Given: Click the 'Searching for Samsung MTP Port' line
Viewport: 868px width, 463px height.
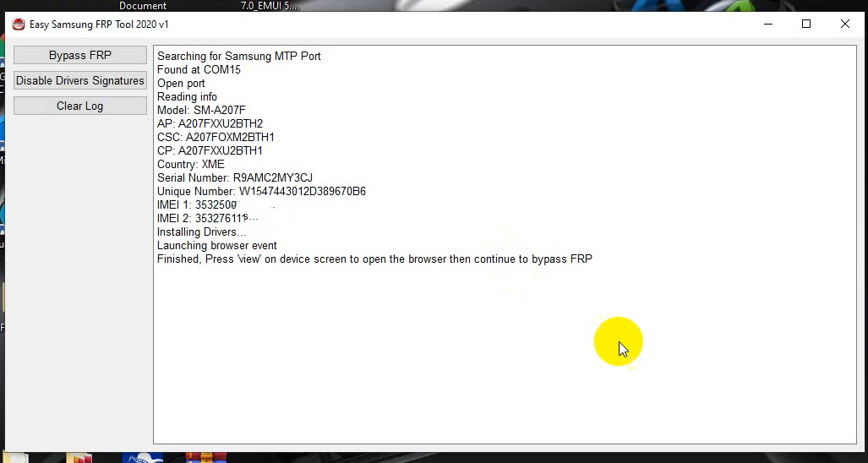Looking at the screenshot, I should coord(238,57).
